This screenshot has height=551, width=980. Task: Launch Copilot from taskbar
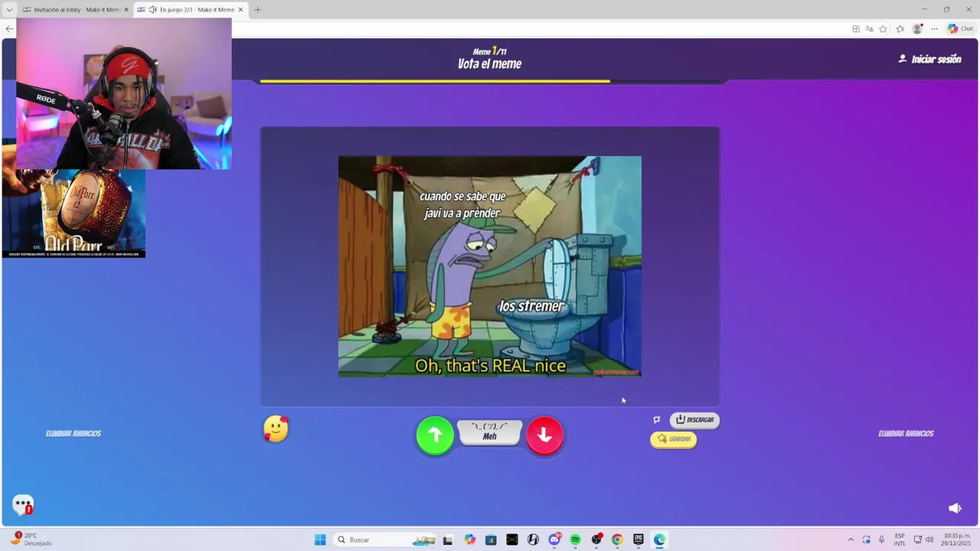click(469, 540)
